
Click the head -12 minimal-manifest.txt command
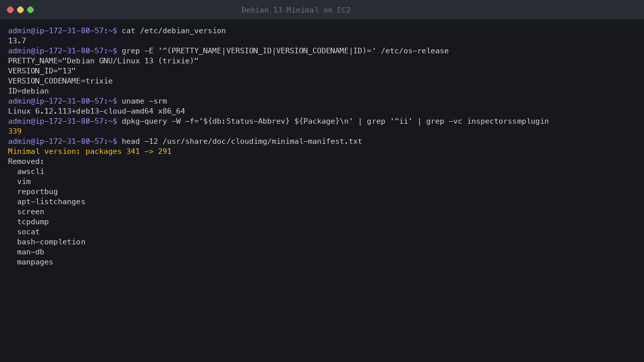click(x=242, y=141)
